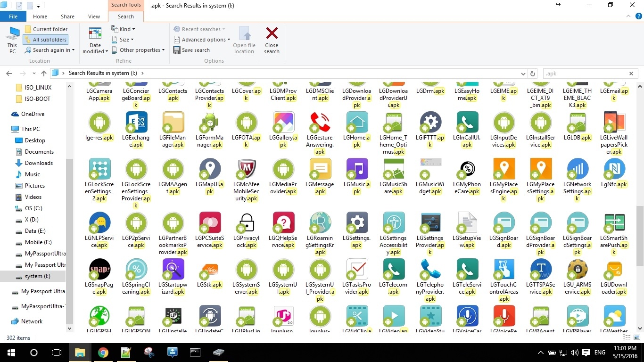This screenshot has width=644, height=362.
Task: Select the LGPrivacyLock.apk padlock icon
Action: point(247,223)
